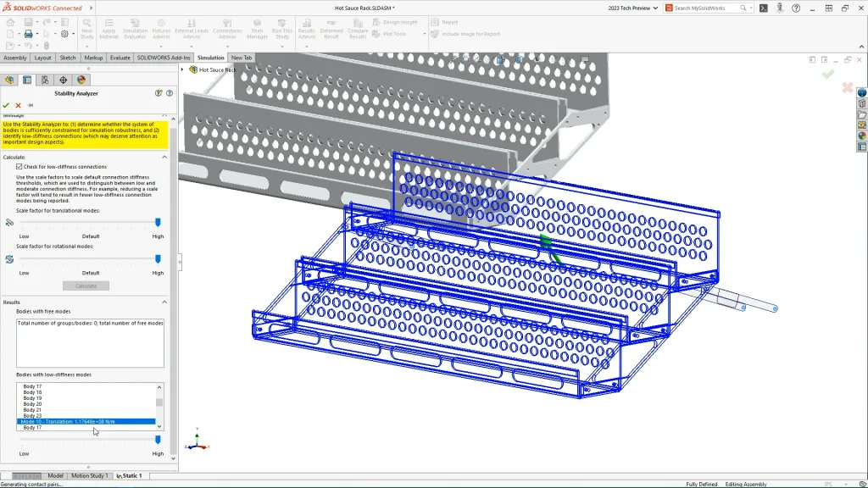Open the PropertyManager tab icon
This screenshot has height=488, width=868.
[27, 80]
